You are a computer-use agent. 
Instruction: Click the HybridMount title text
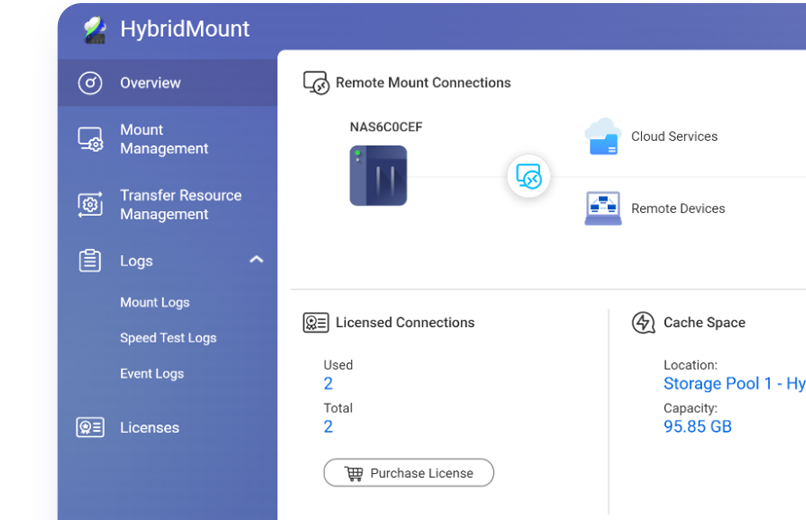pyautogui.click(x=185, y=29)
